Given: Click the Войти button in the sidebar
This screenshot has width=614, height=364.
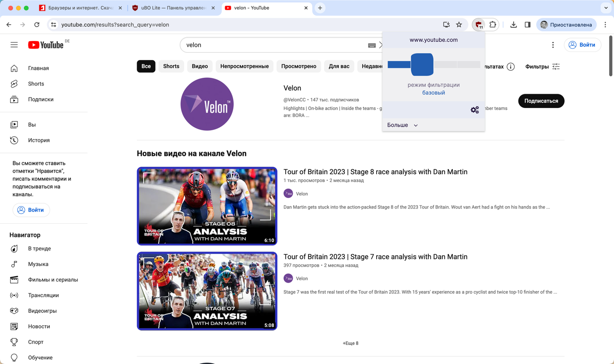Looking at the screenshot, I should pos(31,210).
